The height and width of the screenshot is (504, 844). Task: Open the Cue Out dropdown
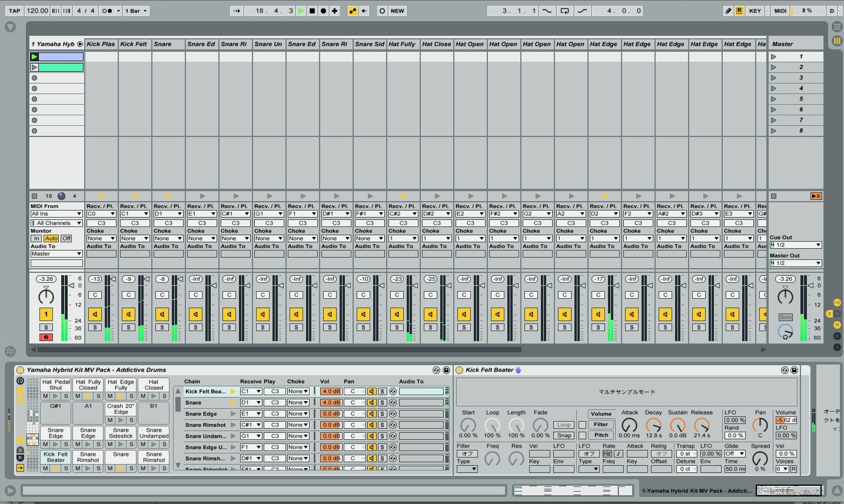pyautogui.click(x=795, y=245)
